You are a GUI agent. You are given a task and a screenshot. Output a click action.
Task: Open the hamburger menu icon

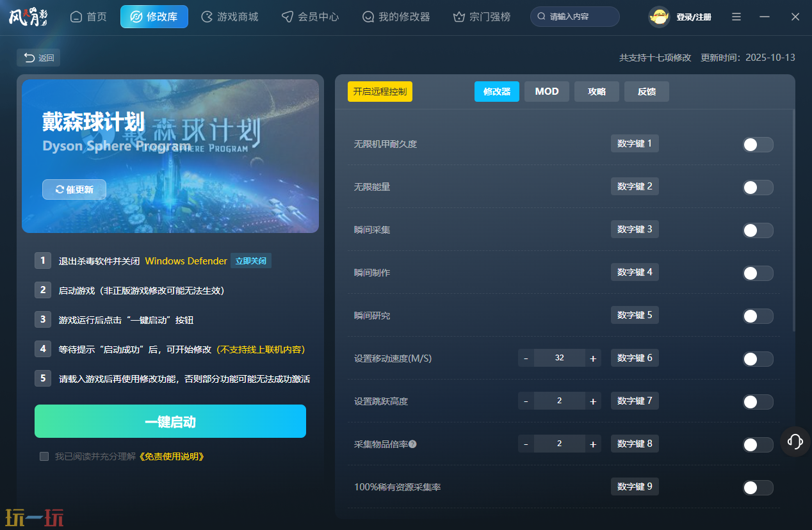(x=736, y=17)
